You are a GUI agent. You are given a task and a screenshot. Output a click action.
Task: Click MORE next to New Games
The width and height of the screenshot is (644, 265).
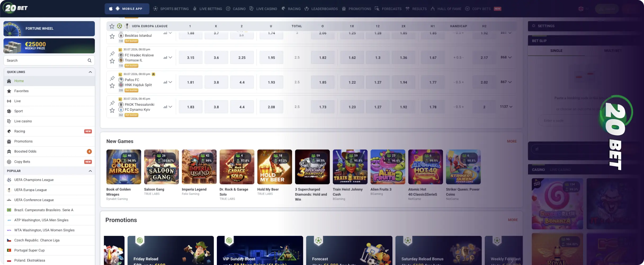pos(512,141)
